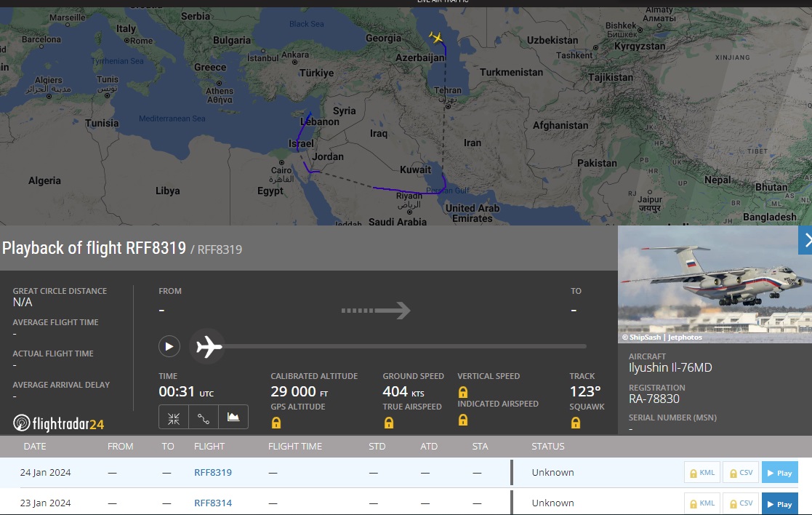Download CSV for the 23 Jan flight
The height and width of the screenshot is (515, 812).
pyautogui.click(x=741, y=503)
